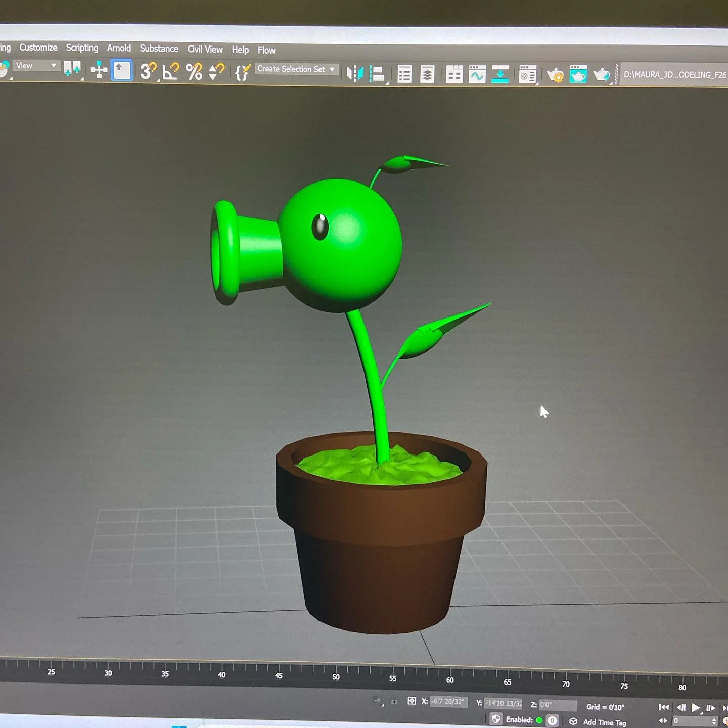Screen dimensions: 728x728
Task: Open the Flow menu
Action: tap(266, 50)
